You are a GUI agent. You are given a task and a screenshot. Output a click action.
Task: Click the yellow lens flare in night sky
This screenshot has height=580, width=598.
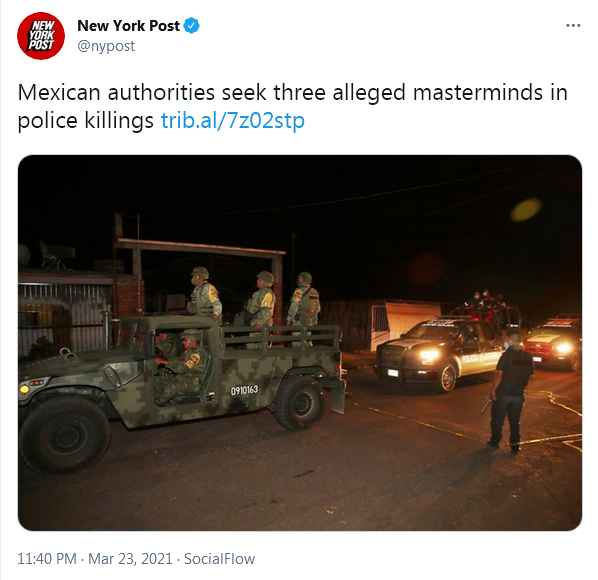(526, 210)
